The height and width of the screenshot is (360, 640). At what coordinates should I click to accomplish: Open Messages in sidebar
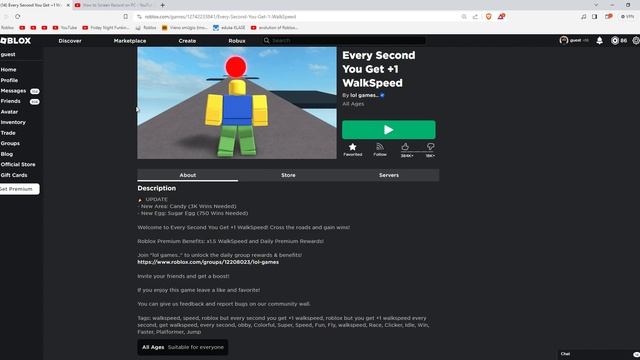(x=13, y=91)
